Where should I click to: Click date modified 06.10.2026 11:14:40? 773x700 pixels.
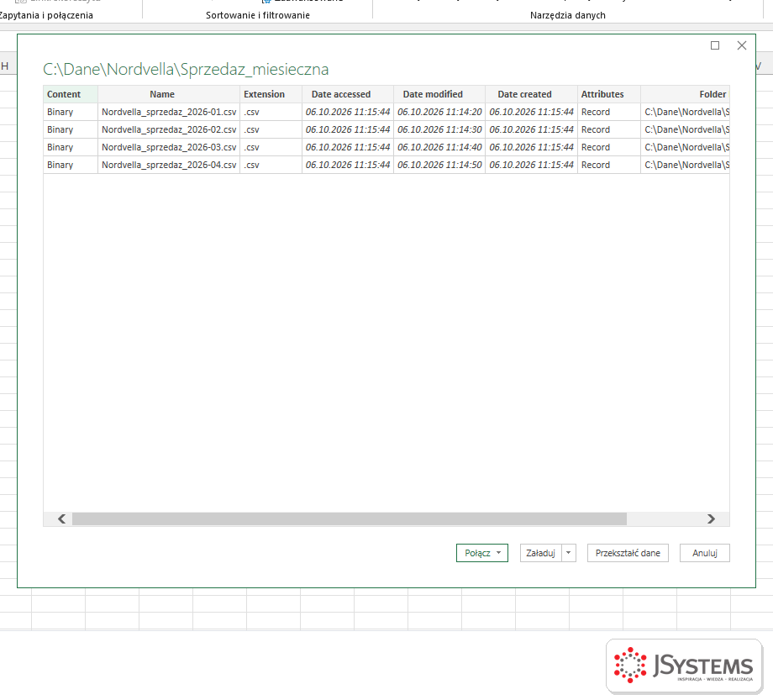439,147
